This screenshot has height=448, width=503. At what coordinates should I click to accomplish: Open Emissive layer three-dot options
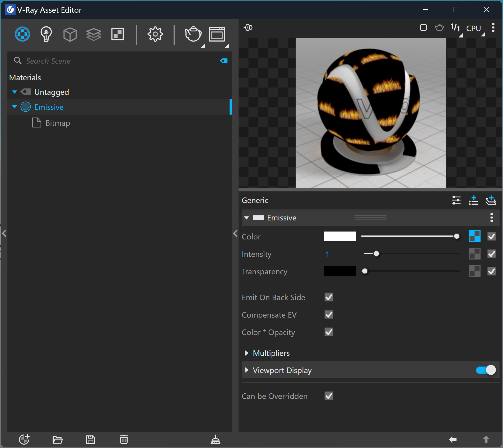[492, 218]
